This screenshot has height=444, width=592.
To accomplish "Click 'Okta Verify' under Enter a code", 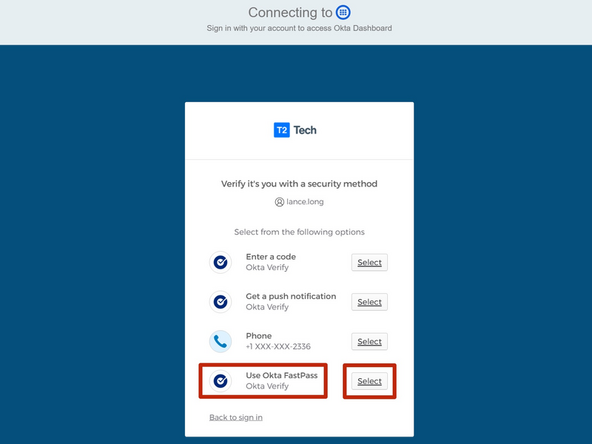I will tap(267, 268).
